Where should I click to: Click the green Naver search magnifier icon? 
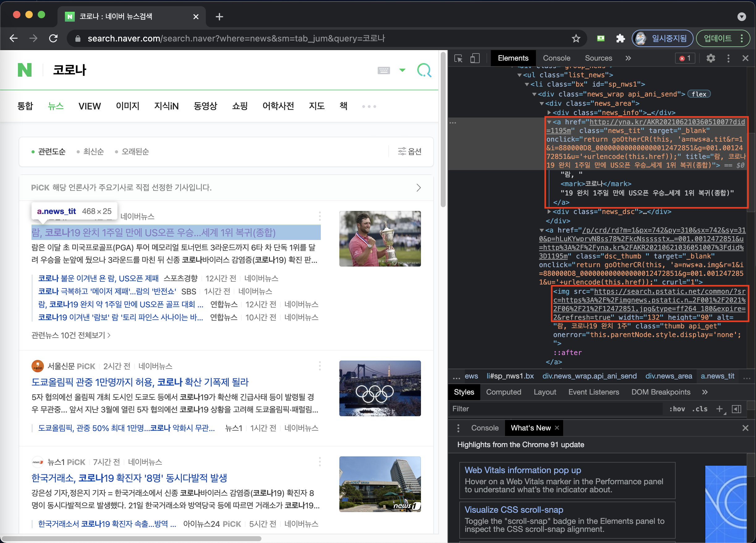tap(424, 71)
